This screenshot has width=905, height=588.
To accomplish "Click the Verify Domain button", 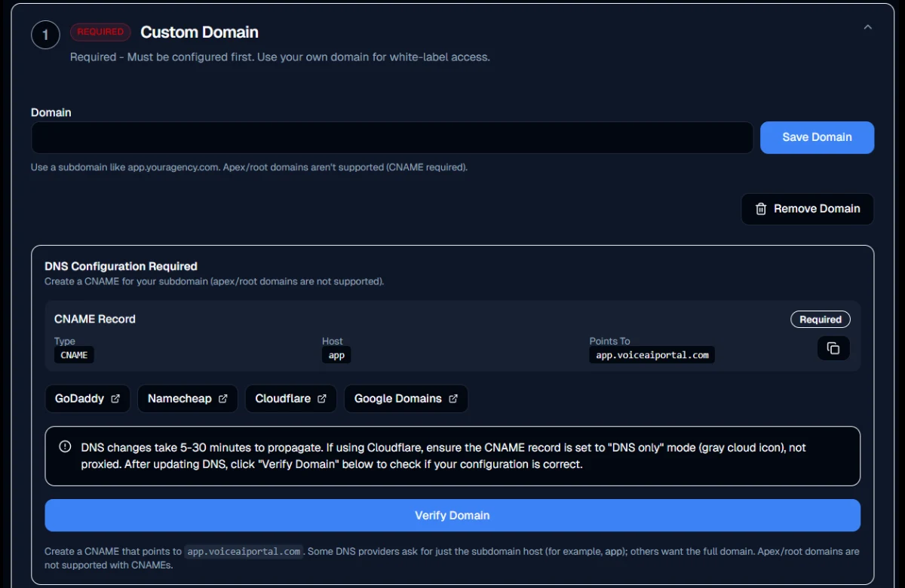I will (452, 515).
